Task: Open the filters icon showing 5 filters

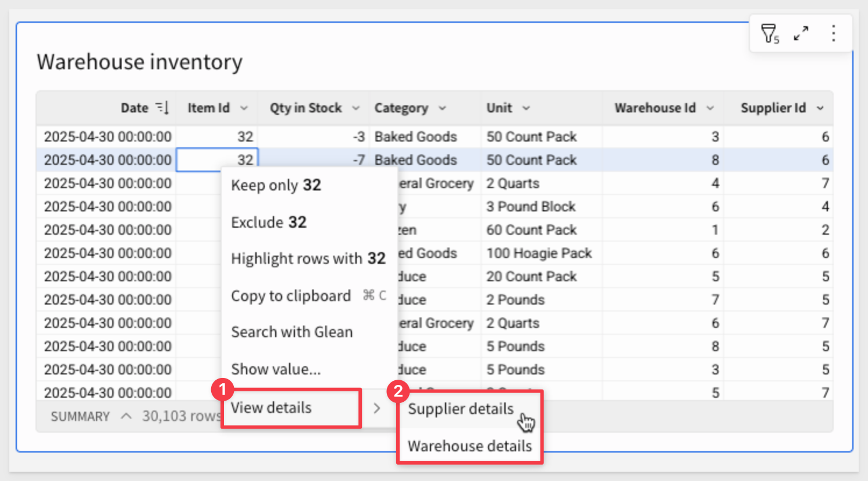Action: [770, 34]
